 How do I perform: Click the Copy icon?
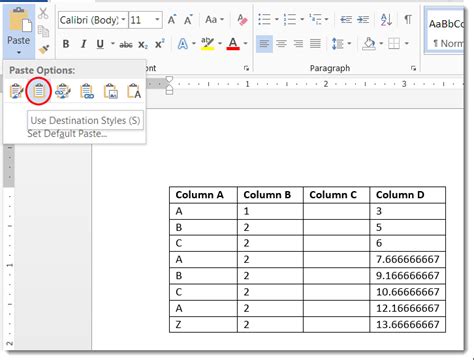tap(43, 31)
